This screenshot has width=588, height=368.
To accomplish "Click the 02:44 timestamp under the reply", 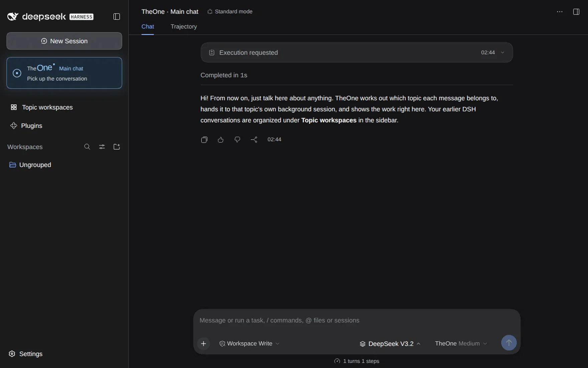I will tap(274, 140).
